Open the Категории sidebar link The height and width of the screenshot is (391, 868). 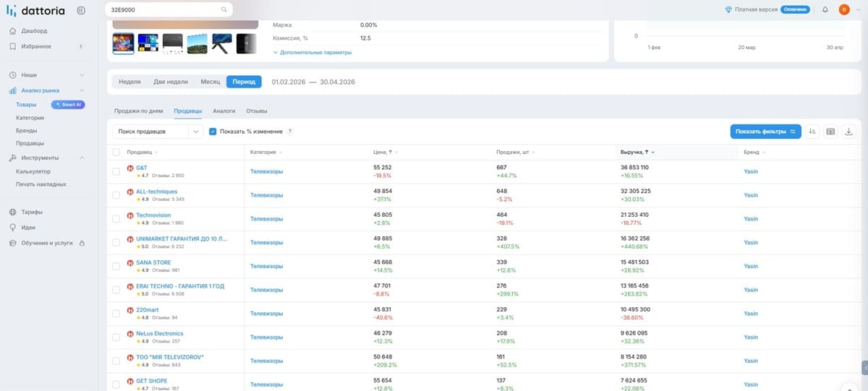click(x=30, y=117)
